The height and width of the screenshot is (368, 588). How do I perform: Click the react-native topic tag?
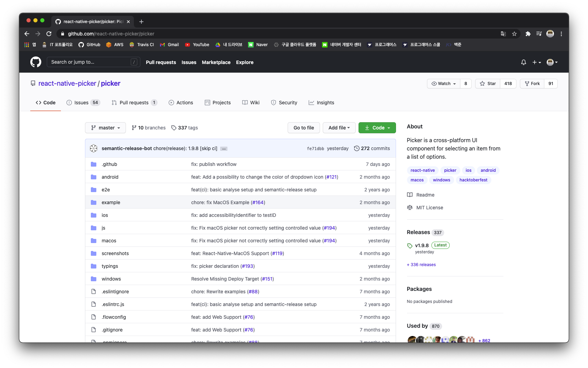click(x=423, y=170)
